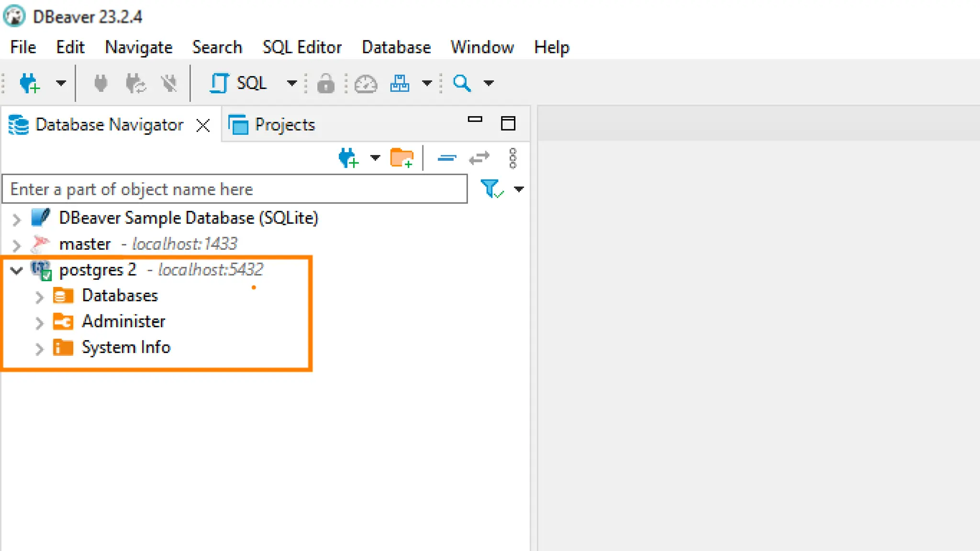Viewport: 980px width, 551px height.
Task: Open the Window menu
Action: (x=482, y=47)
